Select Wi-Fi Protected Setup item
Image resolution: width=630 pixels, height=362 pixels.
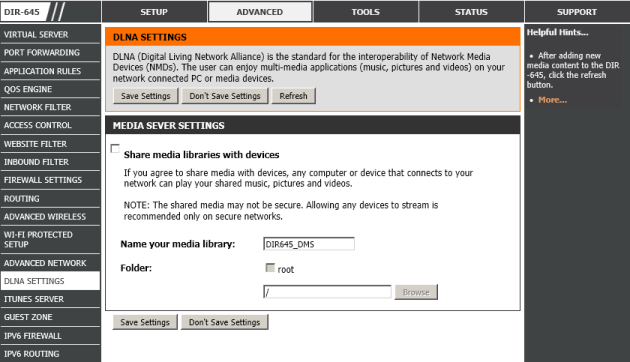pos(50,239)
